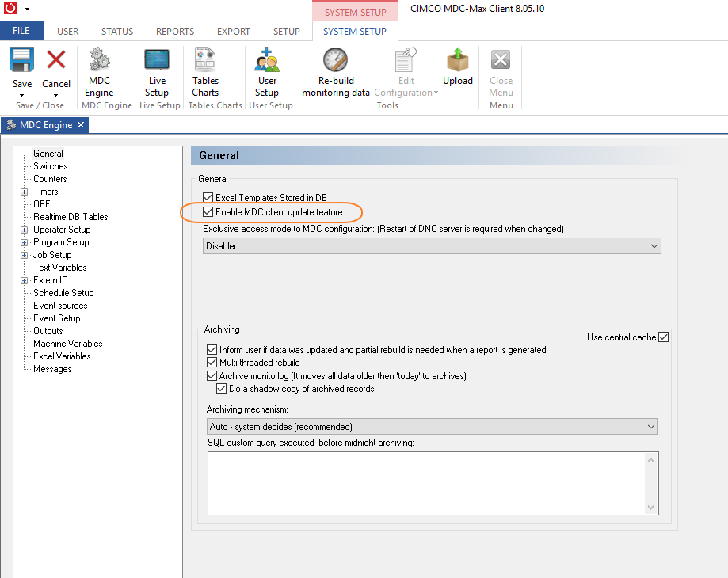
Task: Select Counters in the tree
Action: coord(50,179)
